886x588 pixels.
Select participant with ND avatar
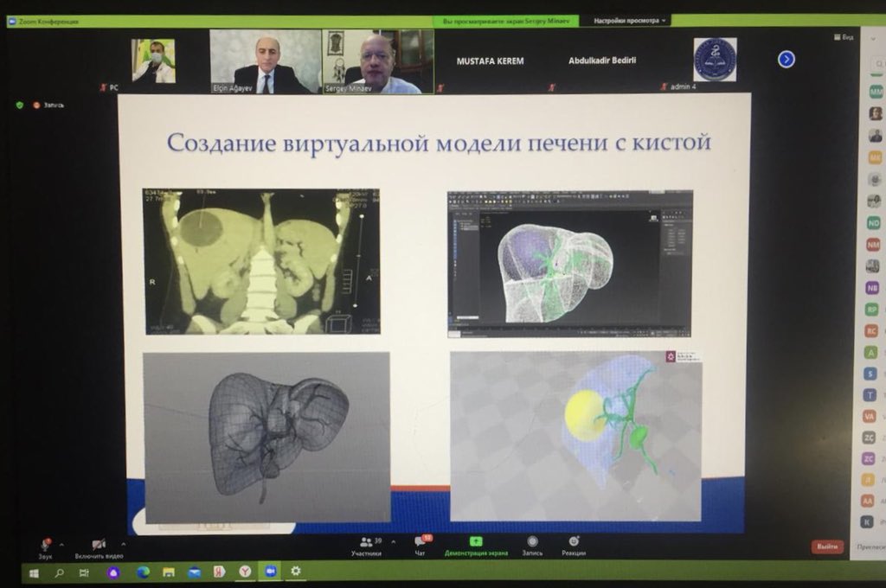coord(874,223)
